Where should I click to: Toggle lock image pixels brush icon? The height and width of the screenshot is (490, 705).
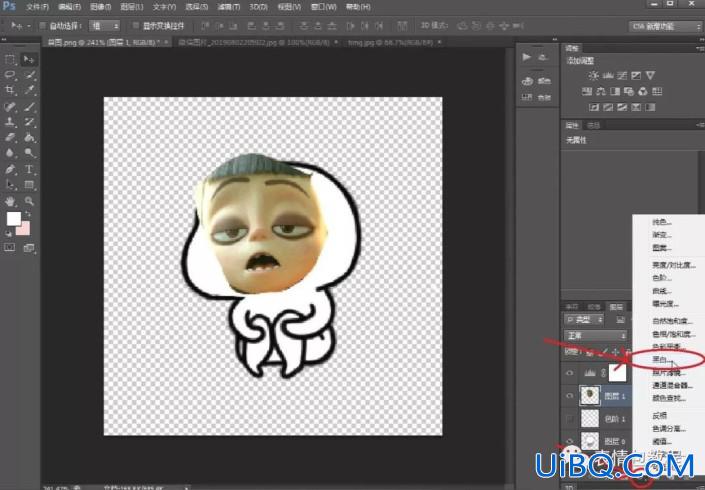pos(603,352)
